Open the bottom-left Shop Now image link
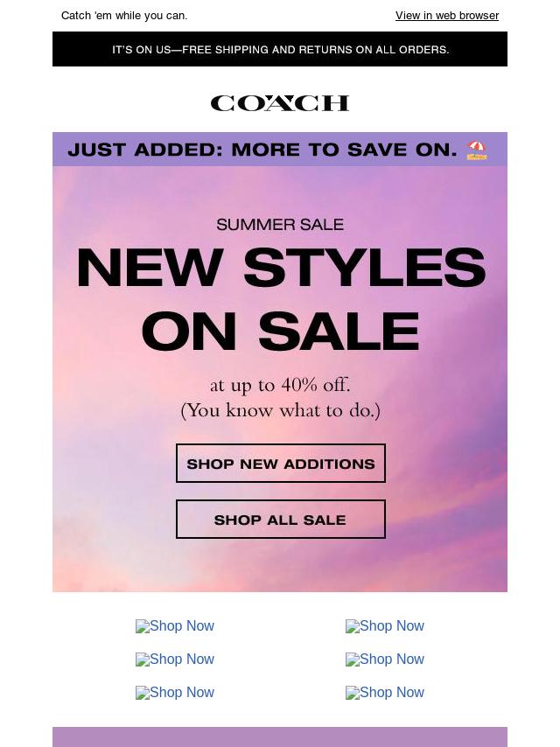Image resolution: width=560 pixels, height=747 pixels. [x=175, y=693]
